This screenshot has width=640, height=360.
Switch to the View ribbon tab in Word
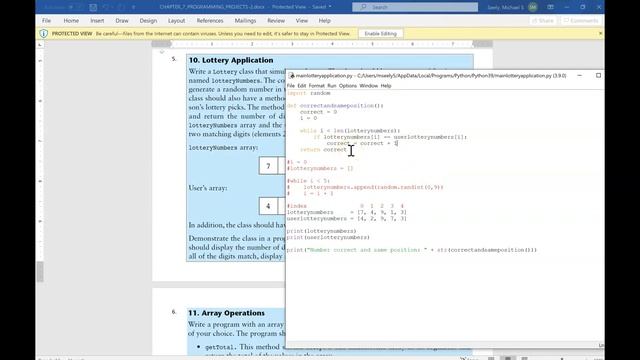pos(302,20)
